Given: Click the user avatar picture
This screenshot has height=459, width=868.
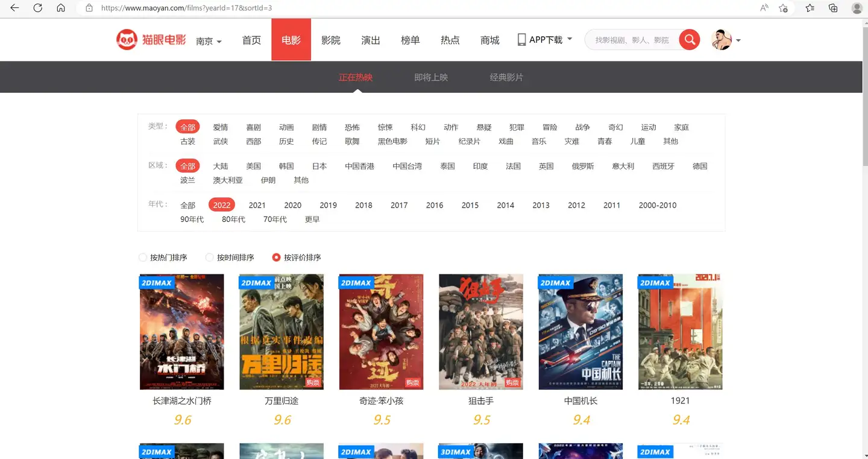Looking at the screenshot, I should (x=721, y=40).
